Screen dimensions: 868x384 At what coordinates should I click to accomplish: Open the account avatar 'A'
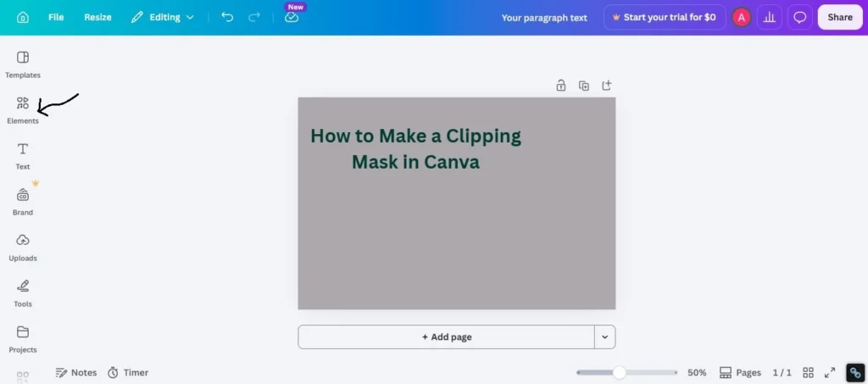click(x=741, y=18)
